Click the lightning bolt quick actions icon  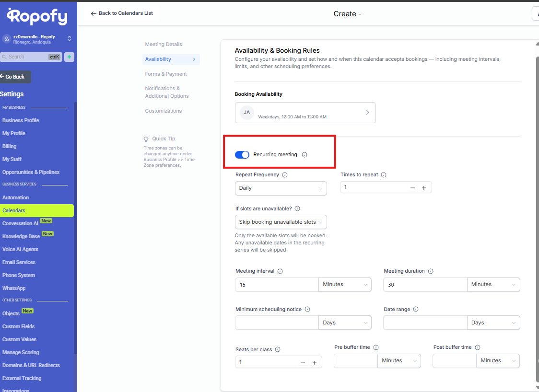[x=70, y=57]
